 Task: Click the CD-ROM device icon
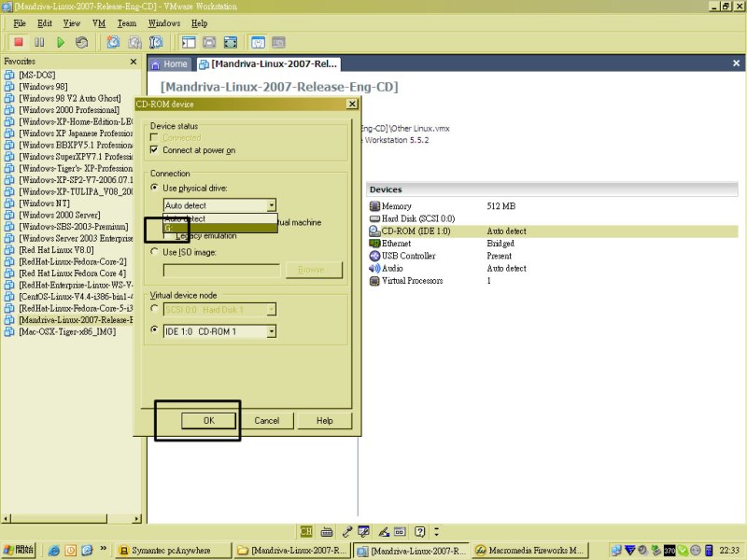coord(374,231)
